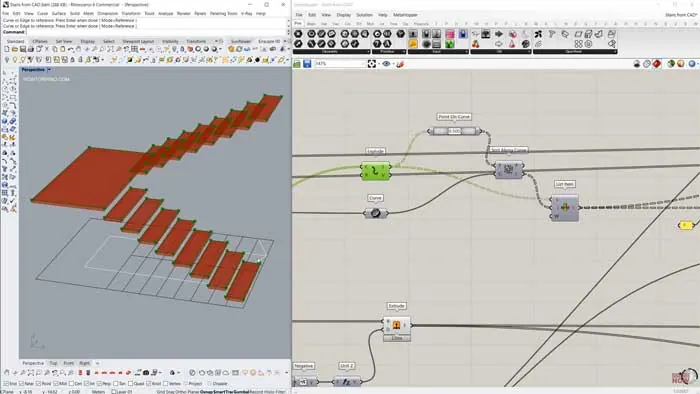The height and width of the screenshot is (394, 700).
Task: Toggle Cen osnap checkbox
Action: (x=71, y=384)
